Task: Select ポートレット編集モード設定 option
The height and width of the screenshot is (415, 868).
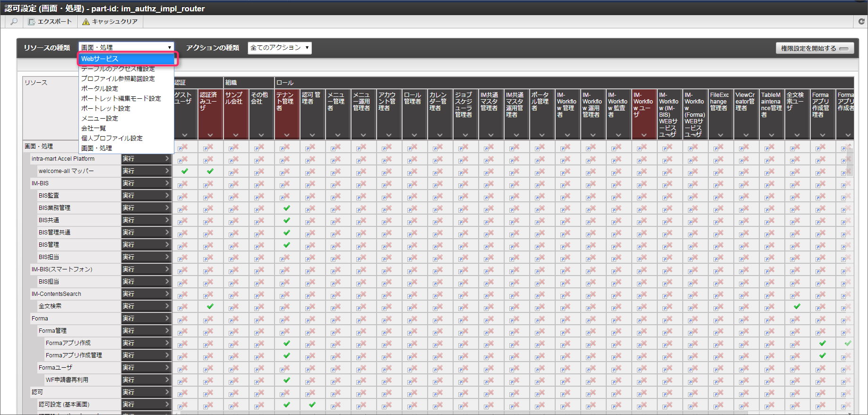Action: pyautogui.click(x=127, y=98)
